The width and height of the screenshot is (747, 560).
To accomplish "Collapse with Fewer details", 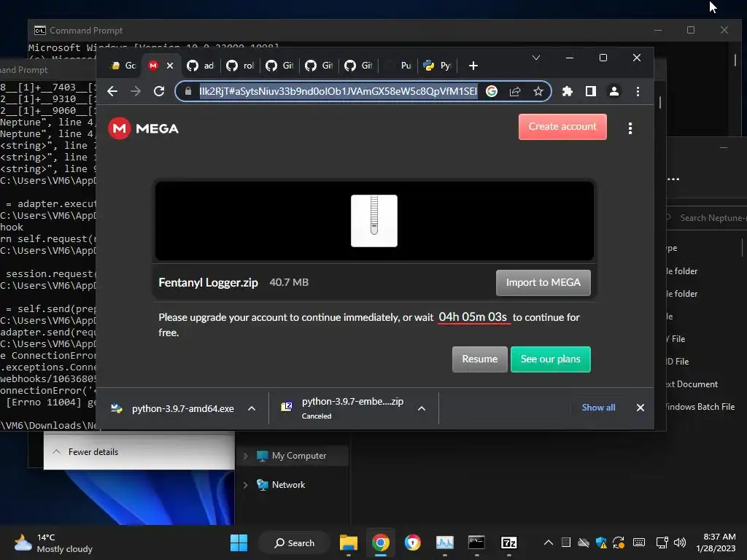I will click(x=86, y=452).
